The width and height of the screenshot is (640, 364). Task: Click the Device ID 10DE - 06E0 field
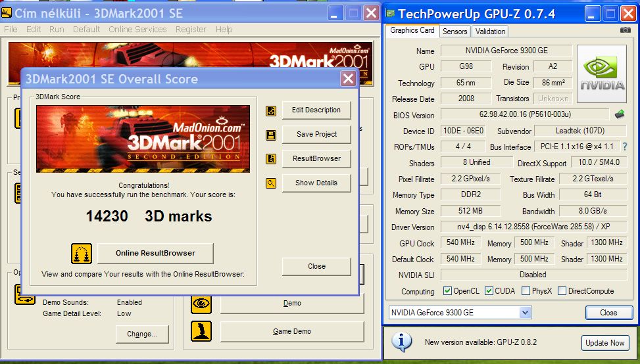[x=463, y=131]
